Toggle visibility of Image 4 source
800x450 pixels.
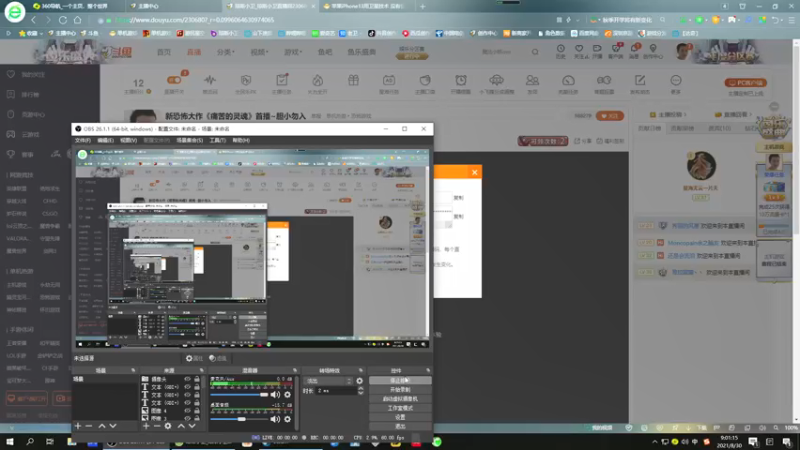tap(187, 410)
